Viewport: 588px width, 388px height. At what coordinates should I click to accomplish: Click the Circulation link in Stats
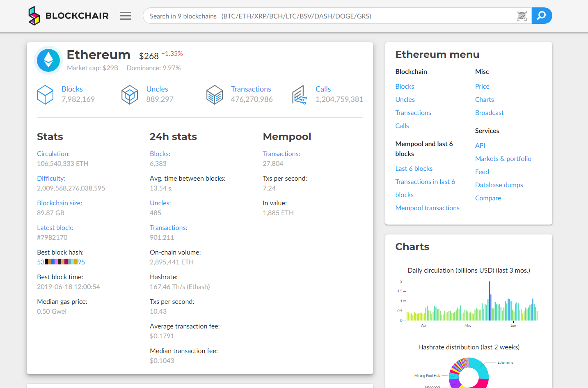pyautogui.click(x=53, y=154)
